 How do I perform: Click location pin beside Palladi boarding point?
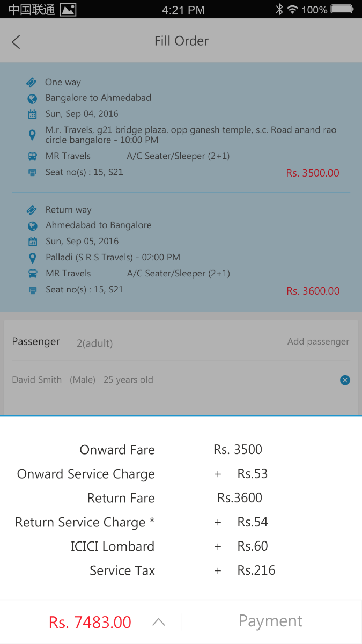33,258
